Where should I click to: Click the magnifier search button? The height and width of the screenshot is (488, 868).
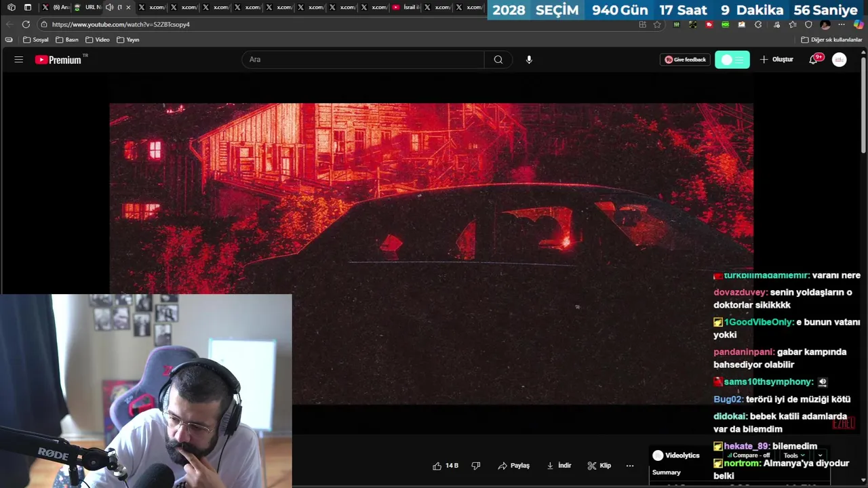point(498,60)
